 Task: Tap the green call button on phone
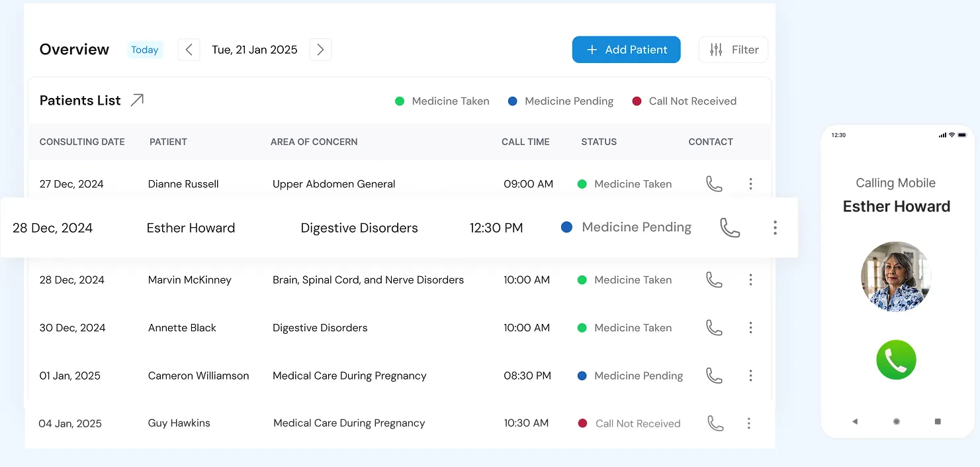(896, 360)
